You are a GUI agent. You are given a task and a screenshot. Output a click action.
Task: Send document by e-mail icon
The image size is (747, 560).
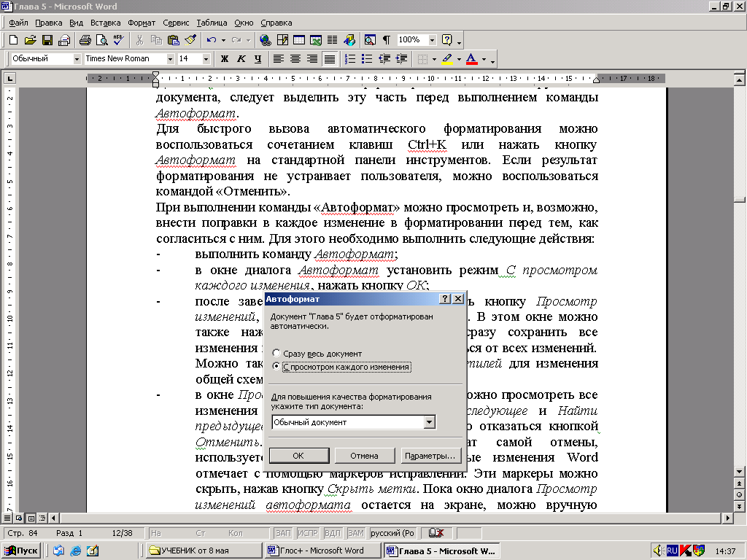coord(64,40)
